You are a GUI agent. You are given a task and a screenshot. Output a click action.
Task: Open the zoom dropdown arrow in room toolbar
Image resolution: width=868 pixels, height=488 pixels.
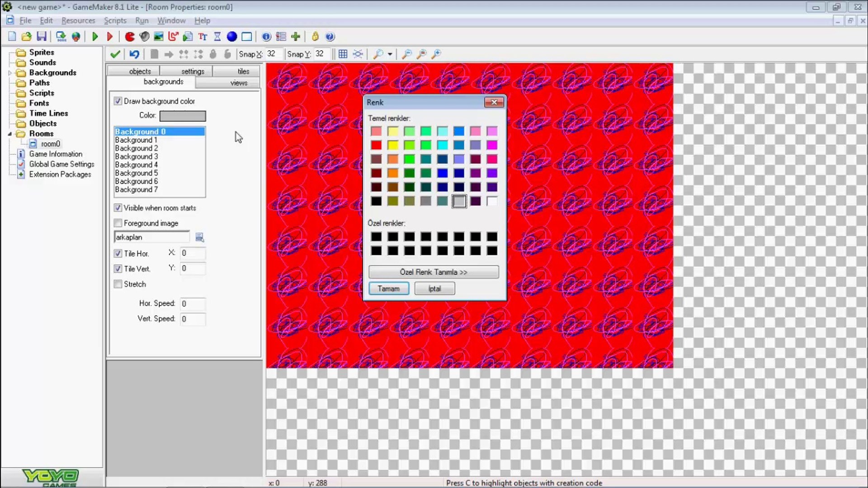pyautogui.click(x=390, y=54)
